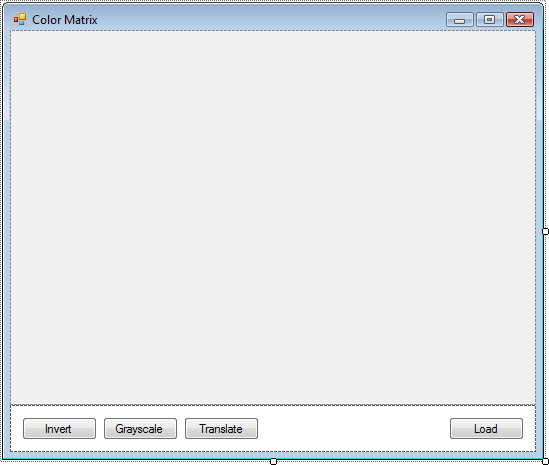Screen dimensions: 549x465
Task: Click the dashed border between picture box and panel
Action: coord(273,405)
